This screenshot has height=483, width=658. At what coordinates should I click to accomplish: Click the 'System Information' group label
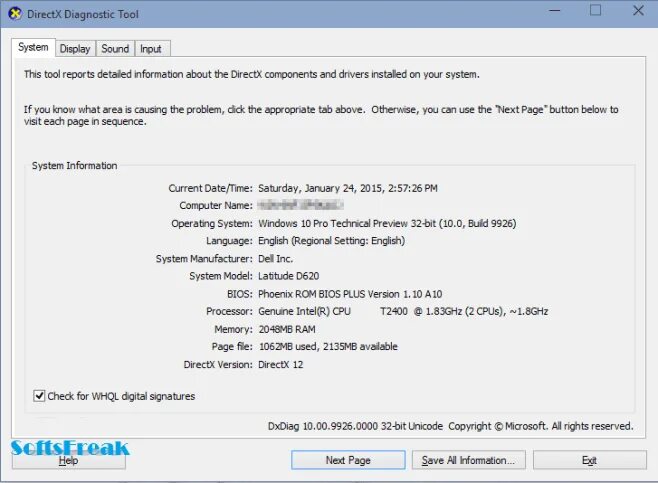tap(74, 166)
